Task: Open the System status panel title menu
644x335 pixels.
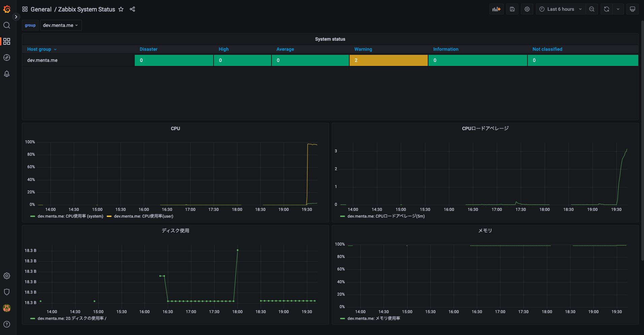Action: tap(330, 39)
